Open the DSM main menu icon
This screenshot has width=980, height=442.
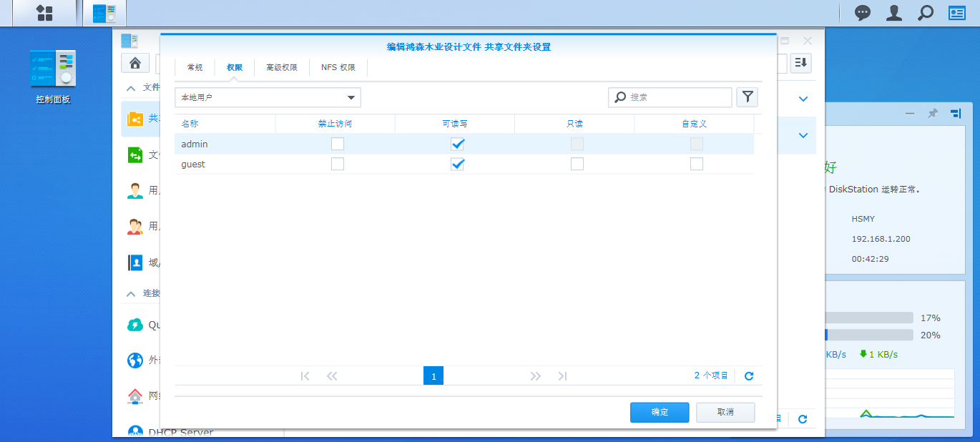coord(44,13)
